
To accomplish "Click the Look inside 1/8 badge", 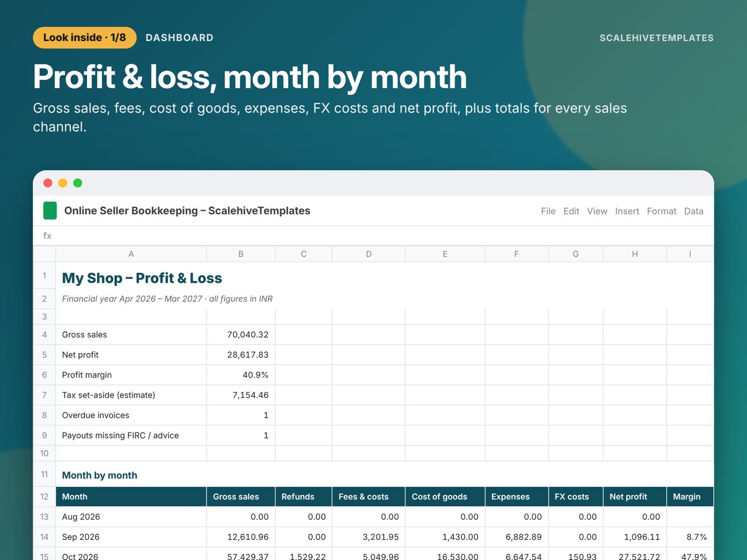I will tap(85, 38).
